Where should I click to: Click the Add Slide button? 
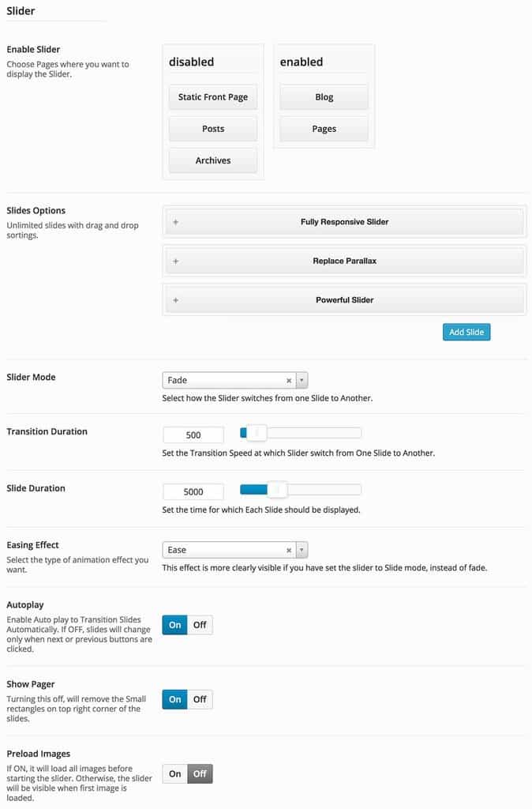coord(466,332)
